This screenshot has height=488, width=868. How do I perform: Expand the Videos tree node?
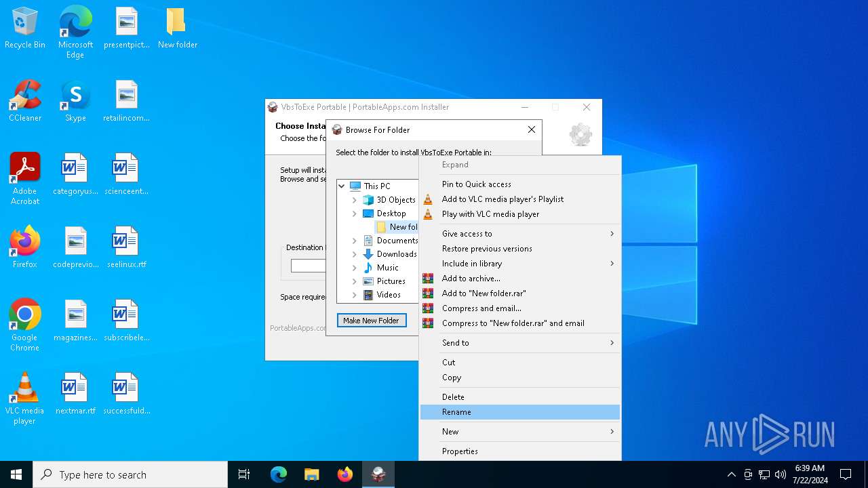[354, 294]
